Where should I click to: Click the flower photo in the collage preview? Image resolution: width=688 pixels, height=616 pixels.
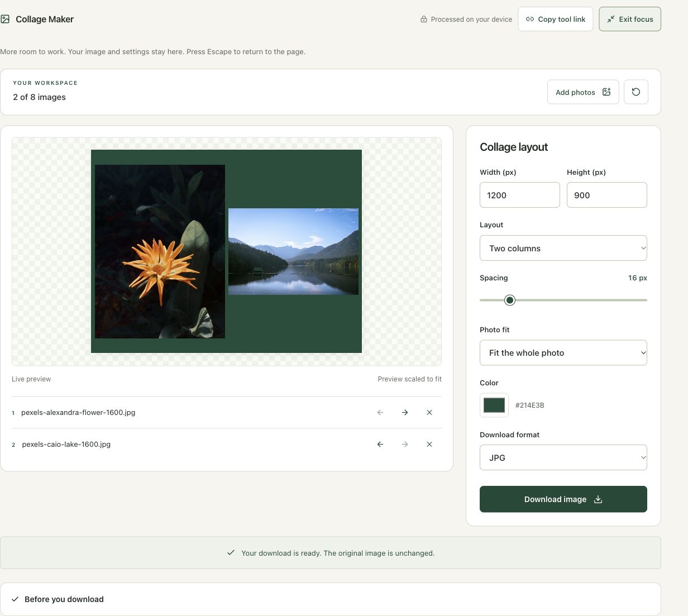point(160,251)
